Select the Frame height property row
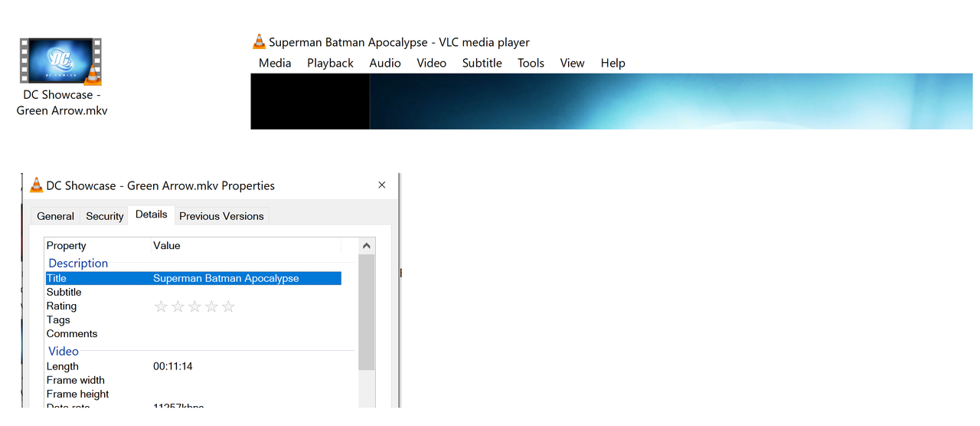The height and width of the screenshot is (426, 980). [x=193, y=394]
